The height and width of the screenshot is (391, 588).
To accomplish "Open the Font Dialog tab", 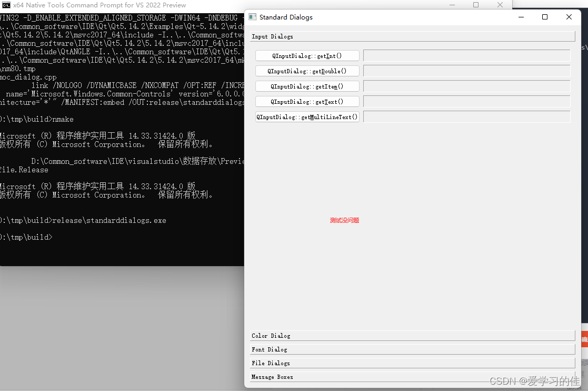I will pyautogui.click(x=413, y=349).
